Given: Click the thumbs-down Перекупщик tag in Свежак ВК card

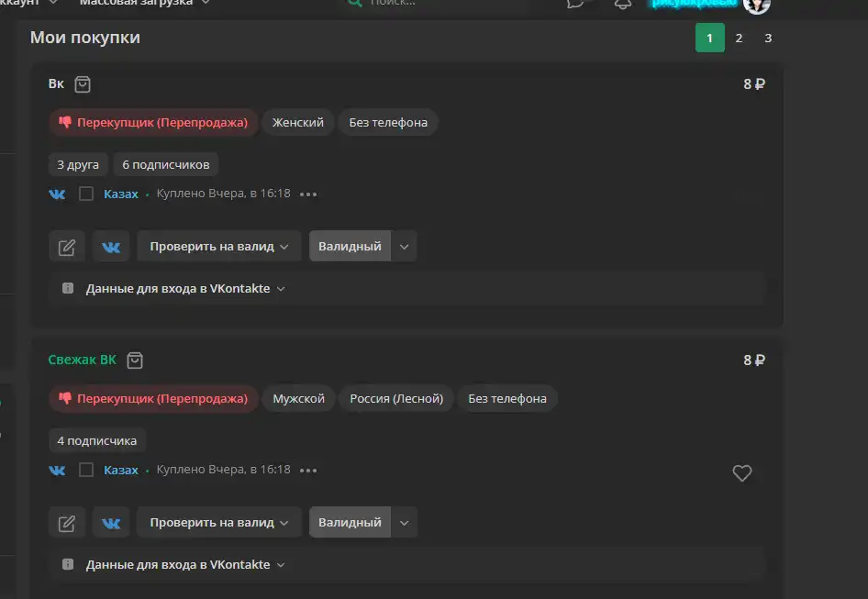Looking at the screenshot, I should click(x=153, y=399).
